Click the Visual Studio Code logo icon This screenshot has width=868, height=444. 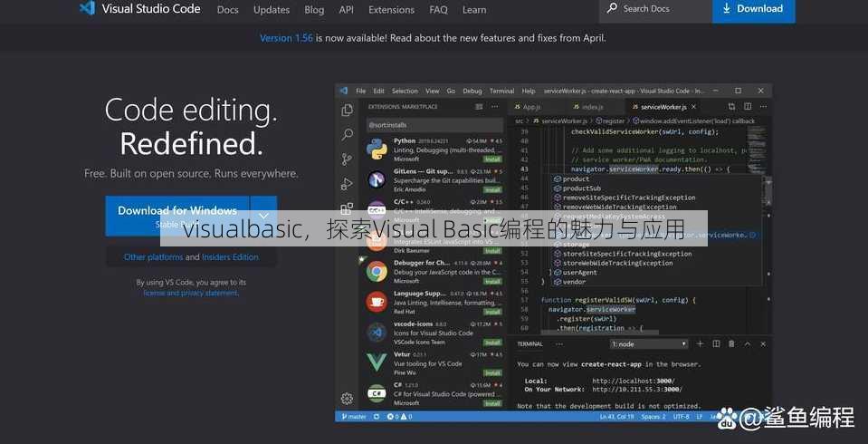pyautogui.click(x=87, y=8)
